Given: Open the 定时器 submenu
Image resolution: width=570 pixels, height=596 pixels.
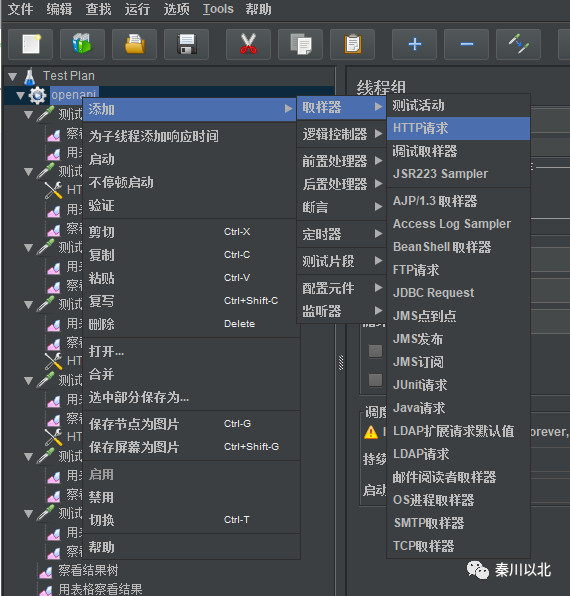Looking at the screenshot, I should pyautogui.click(x=341, y=234).
